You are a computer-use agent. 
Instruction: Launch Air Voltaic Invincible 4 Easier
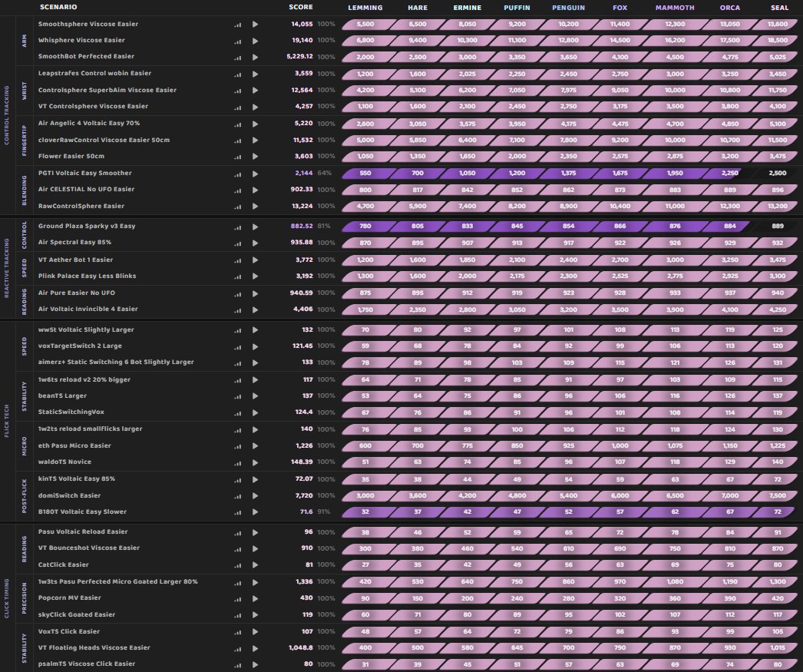pyautogui.click(x=255, y=310)
